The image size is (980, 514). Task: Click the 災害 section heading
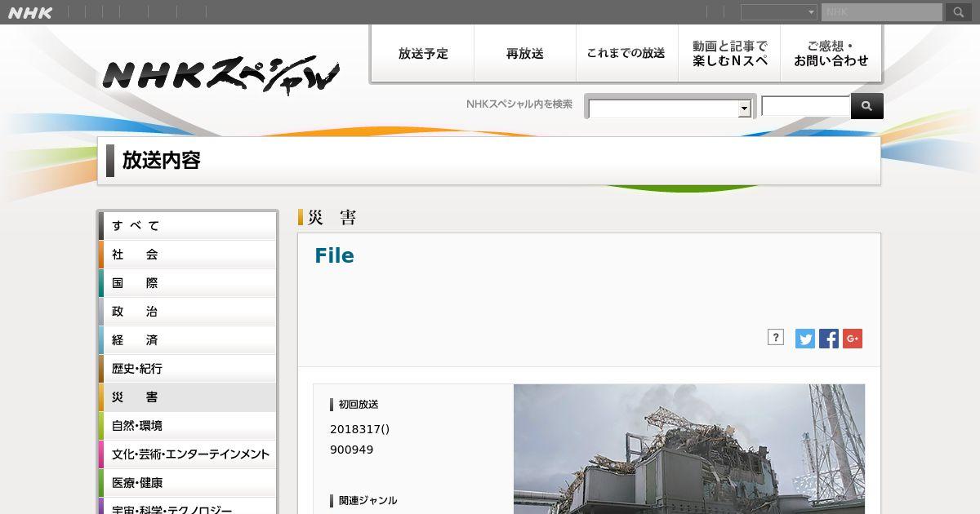(x=332, y=217)
